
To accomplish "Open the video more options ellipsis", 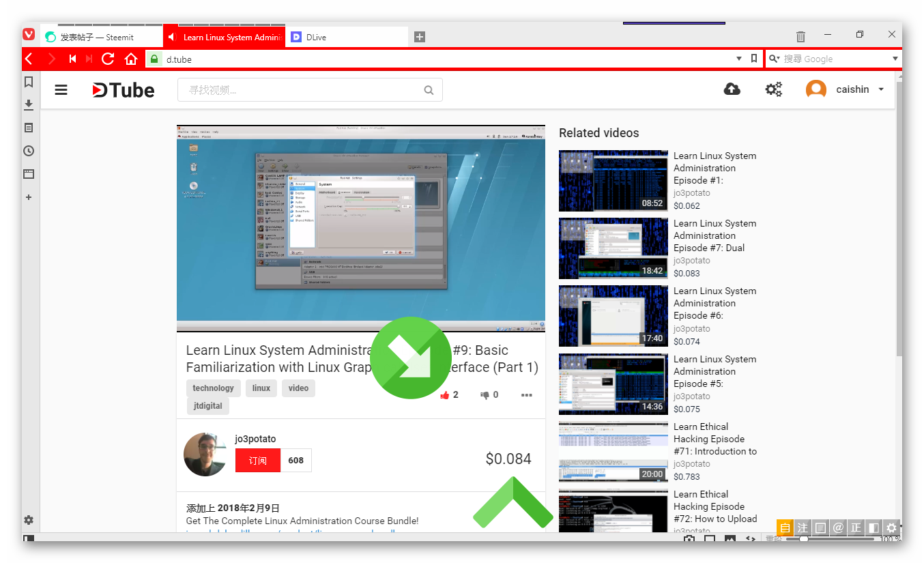I will coord(527,394).
